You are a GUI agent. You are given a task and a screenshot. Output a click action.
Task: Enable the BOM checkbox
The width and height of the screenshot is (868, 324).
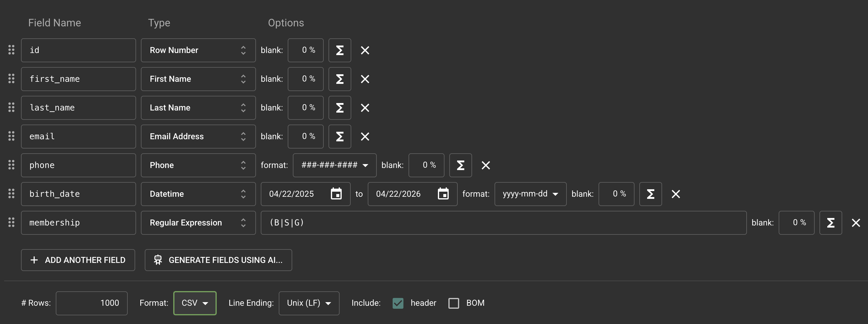pos(453,303)
